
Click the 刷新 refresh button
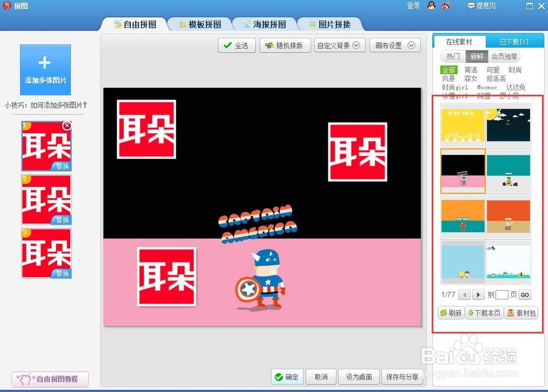pyautogui.click(x=451, y=313)
